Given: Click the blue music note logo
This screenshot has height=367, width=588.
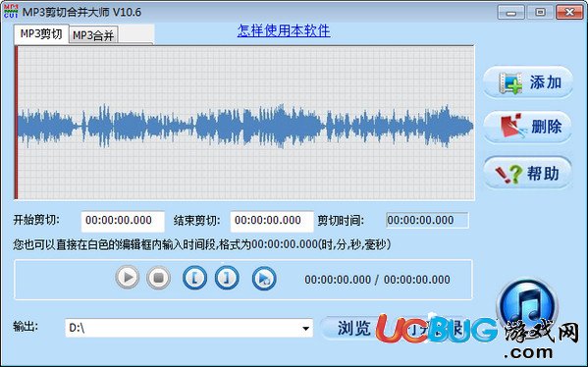Looking at the screenshot, I should (x=527, y=307).
